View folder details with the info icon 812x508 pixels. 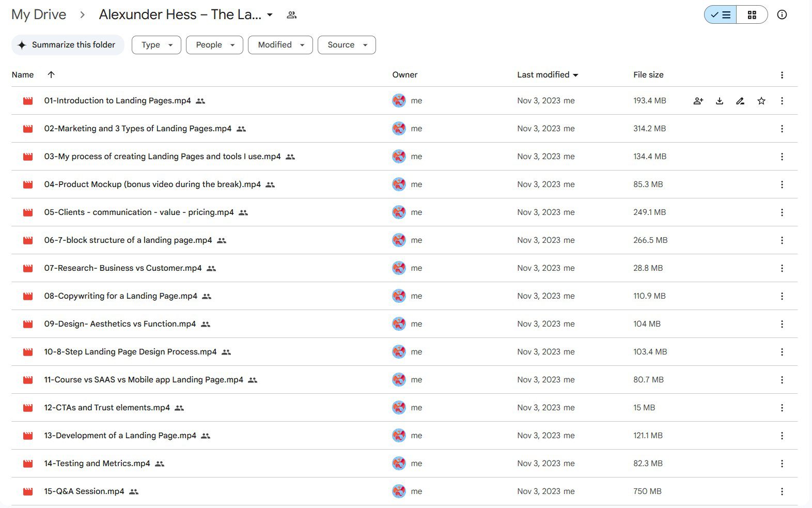coord(782,14)
